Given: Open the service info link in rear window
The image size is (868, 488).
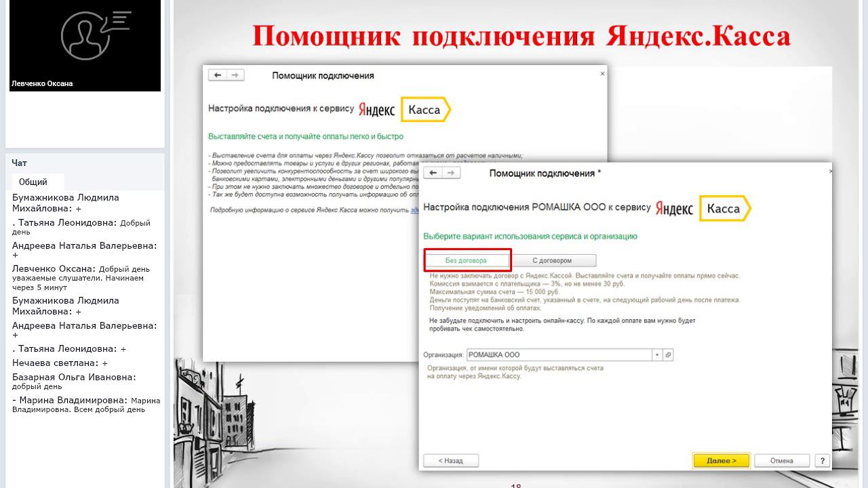Looking at the screenshot, I should pyautogui.click(x=415, y=211).
